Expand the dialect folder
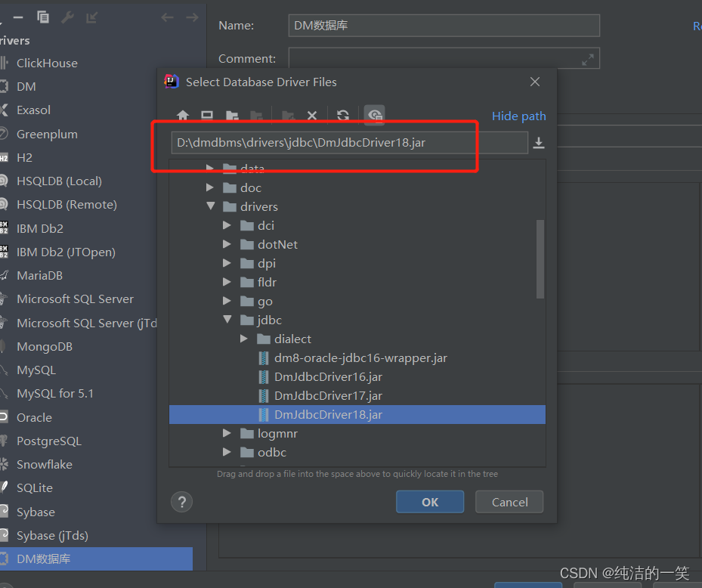702x588 pixels. click(243, 339)
